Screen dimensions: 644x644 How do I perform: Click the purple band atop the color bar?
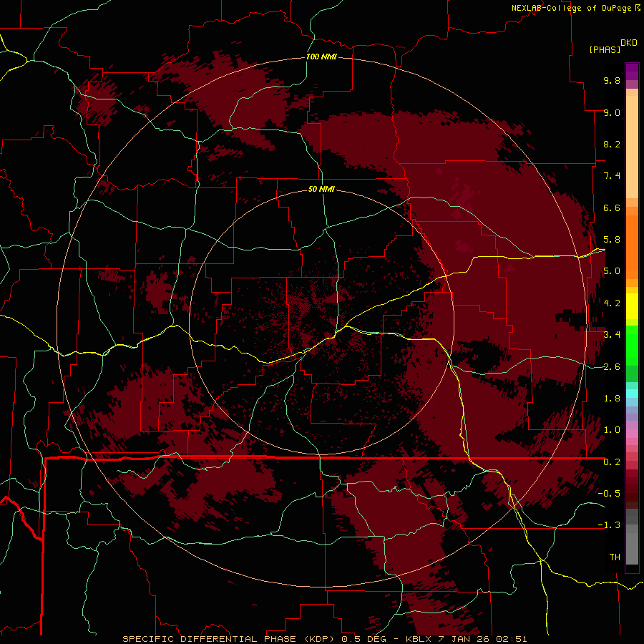point(632,72)
